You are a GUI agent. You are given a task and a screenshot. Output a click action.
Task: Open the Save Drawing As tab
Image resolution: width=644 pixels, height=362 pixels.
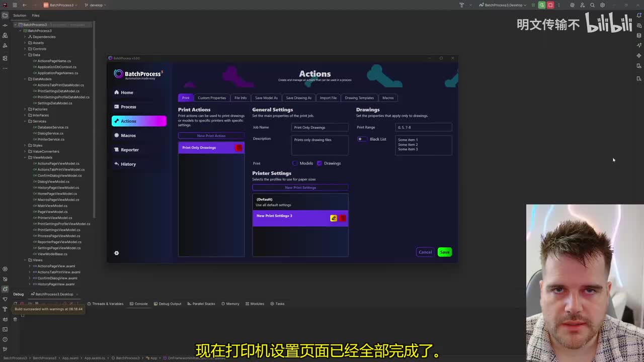[x=299, y=98]
